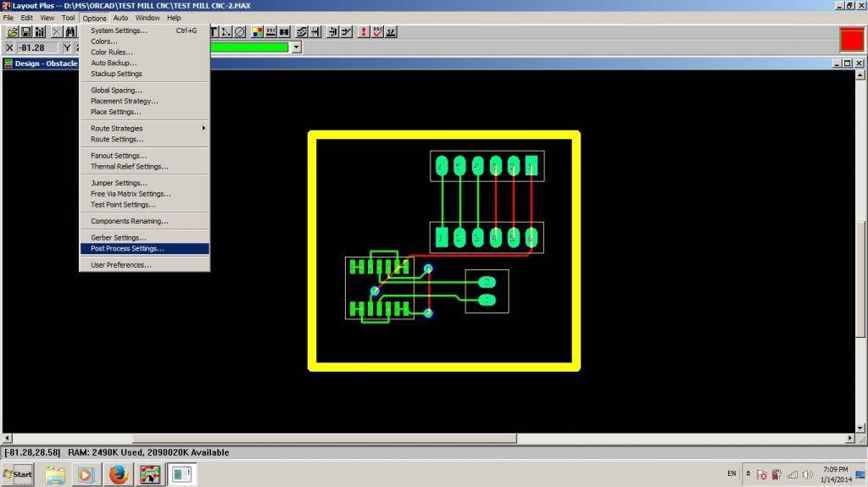Open the Auto menu
This screenshot has height=487, width=868.
pos(120,18)
